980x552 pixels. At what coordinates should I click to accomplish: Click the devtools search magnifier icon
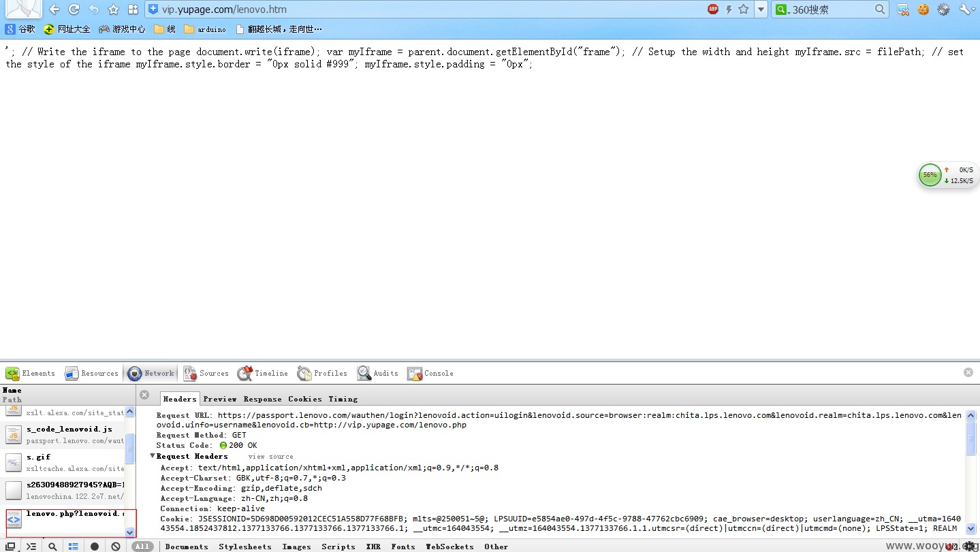(52, 546)
